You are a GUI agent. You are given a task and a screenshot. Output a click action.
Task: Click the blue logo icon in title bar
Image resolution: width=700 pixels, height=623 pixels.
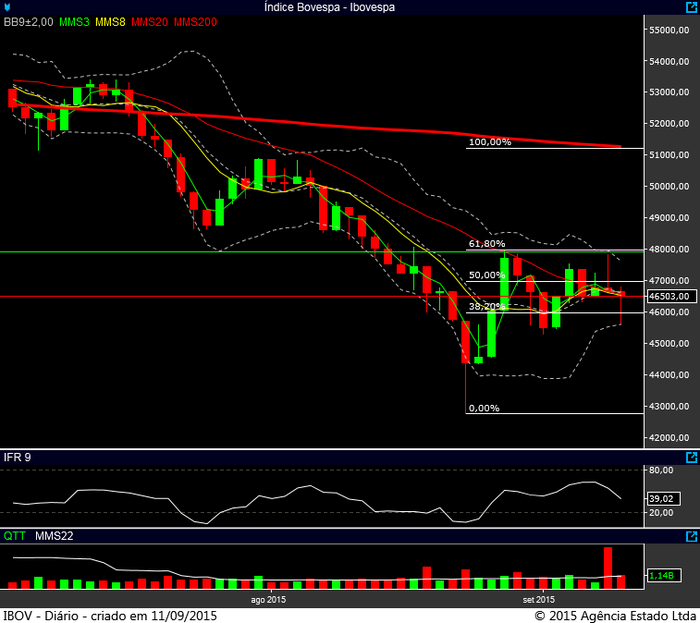(7, 7)
